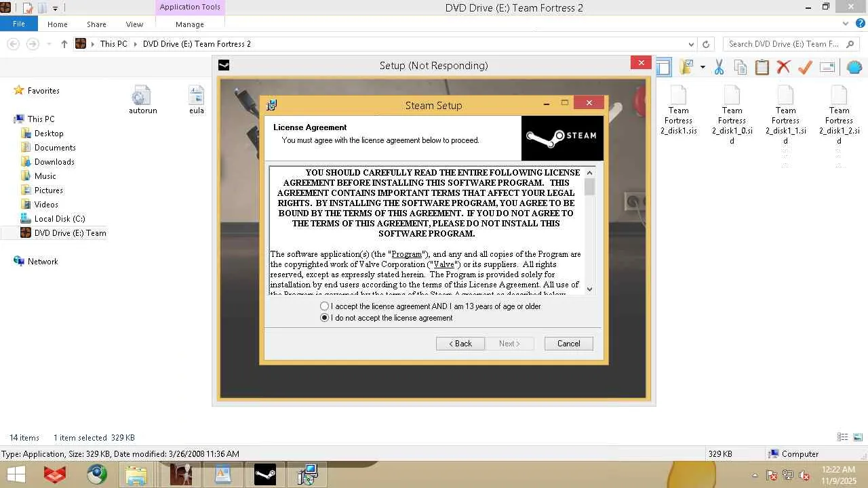Open the View ribbon tab
Viewport: 868px width, 488px height.
pos(134,24)
